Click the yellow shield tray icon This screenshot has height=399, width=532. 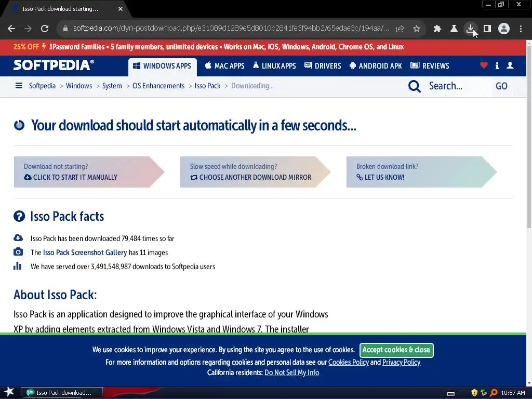tap(474, 393)
